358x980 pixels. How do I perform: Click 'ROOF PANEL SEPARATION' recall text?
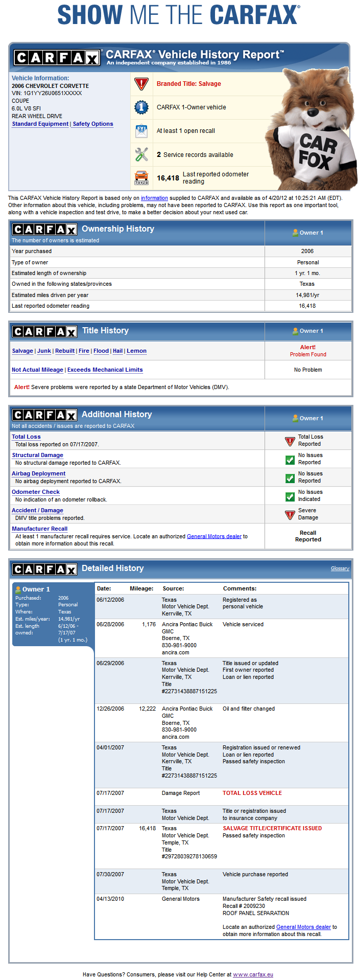tap(256, 913)
